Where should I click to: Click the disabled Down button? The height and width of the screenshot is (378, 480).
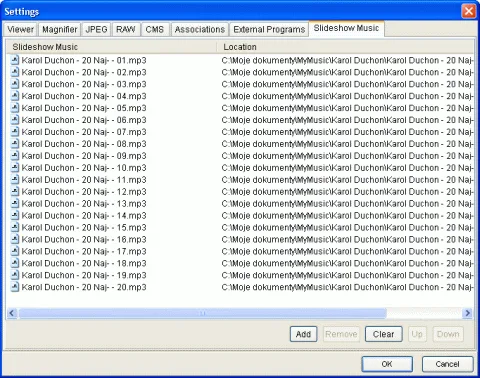click(x=448, y=334)
